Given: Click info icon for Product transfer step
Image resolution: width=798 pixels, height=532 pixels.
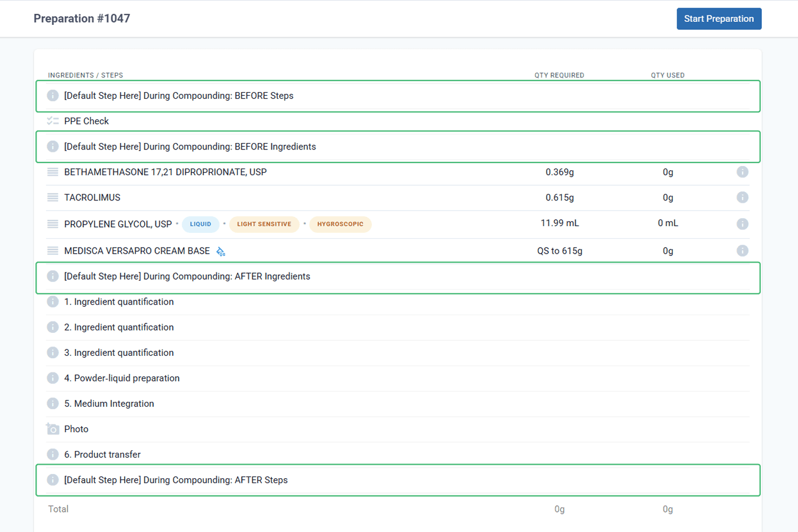Looking at the screenshot, I should (x=53, y=454).
